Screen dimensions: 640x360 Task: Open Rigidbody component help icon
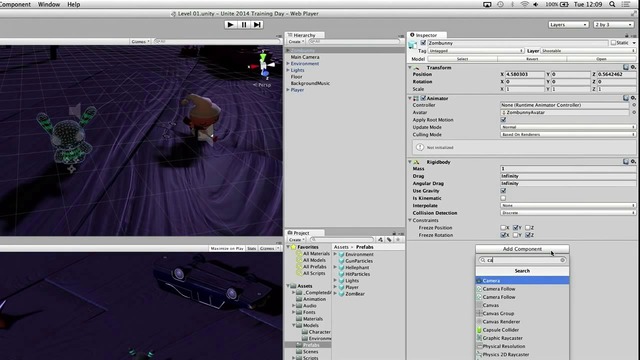click(626, 162)
